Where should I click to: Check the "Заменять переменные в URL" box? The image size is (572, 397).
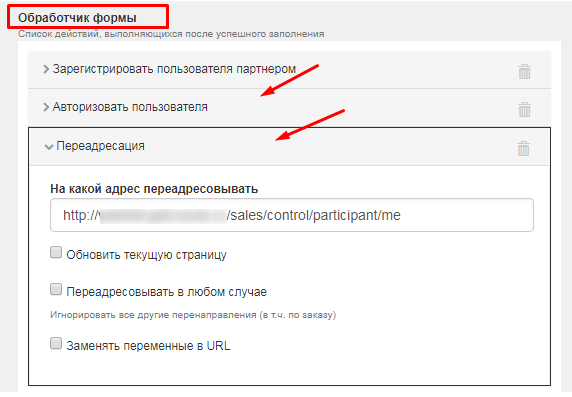click(56, 343)
